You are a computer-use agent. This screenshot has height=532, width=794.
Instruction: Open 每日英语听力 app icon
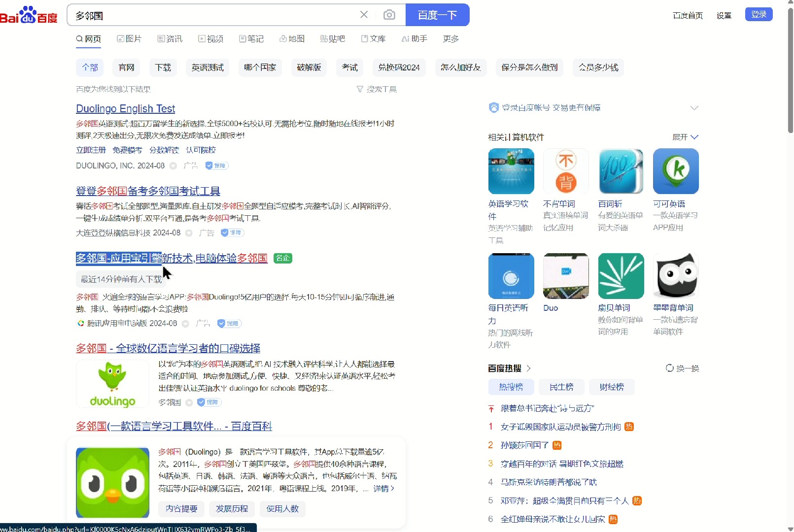511,276
